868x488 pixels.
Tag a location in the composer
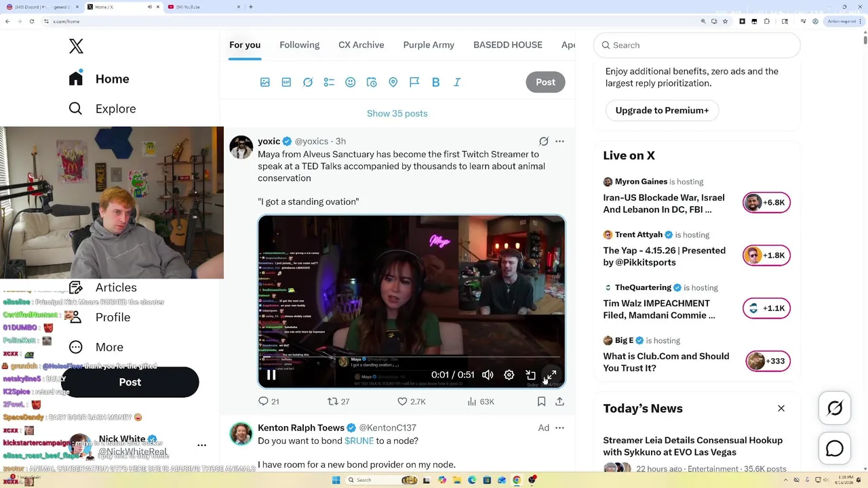coord(393,82)
